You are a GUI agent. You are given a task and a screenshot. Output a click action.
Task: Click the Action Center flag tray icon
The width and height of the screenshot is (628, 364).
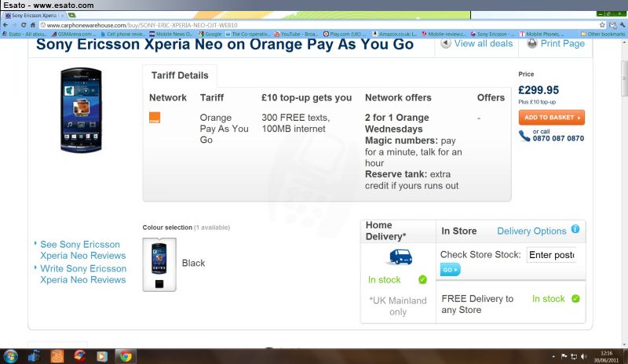tap(564, 356)
